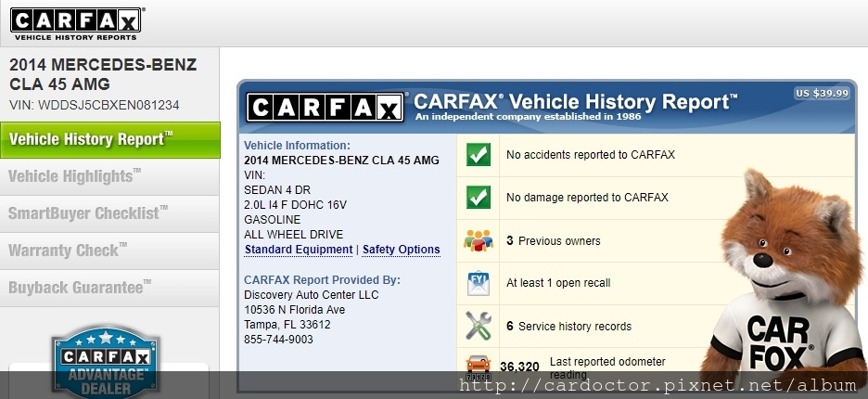Click the CARFAX Vehicle History Report banner title

(576, 101)
